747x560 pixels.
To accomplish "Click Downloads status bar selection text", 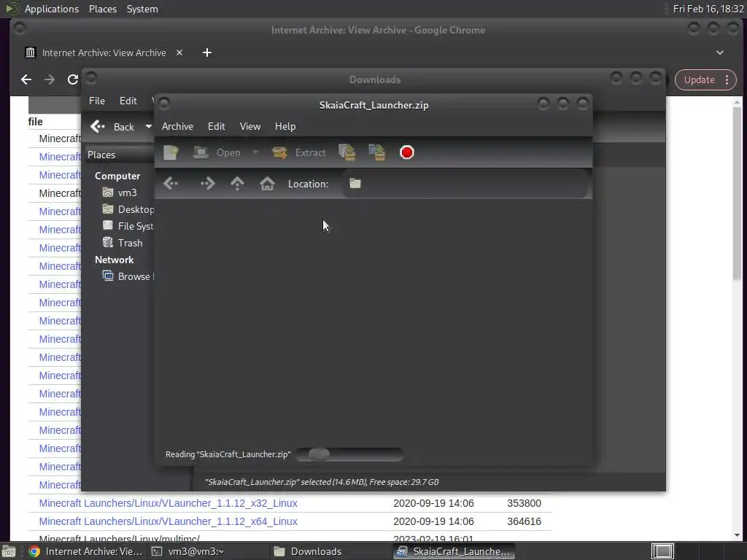I will click(322, 483).
